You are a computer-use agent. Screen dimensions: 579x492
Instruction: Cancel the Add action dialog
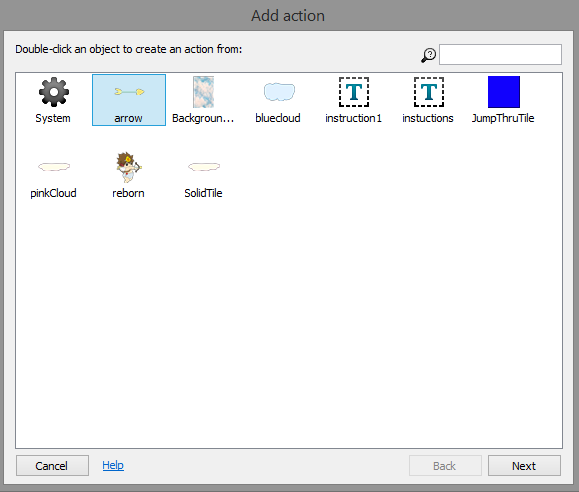pyautogui.click(x=52, y=466)
